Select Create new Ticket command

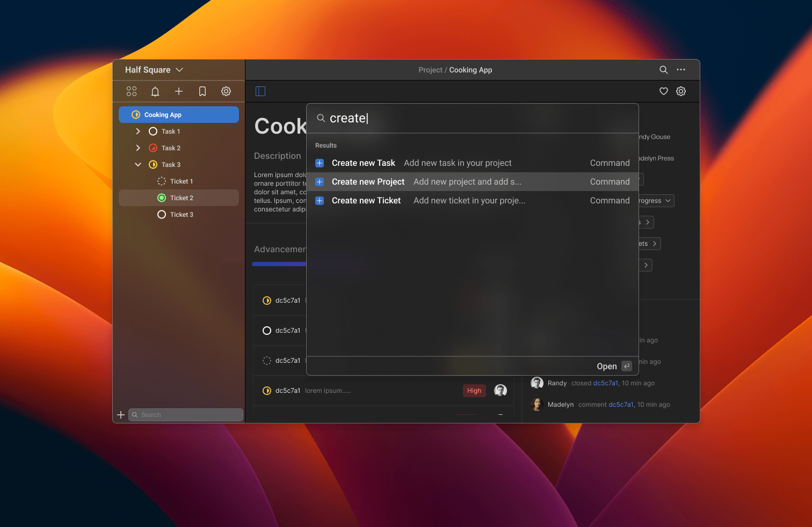point(473,201)
